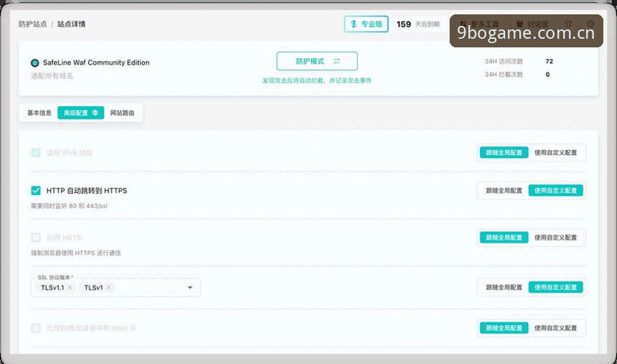Select 跟随全局配置 for HSTS row
This screenshot has height=364, width=617.
click(x=504, y=238)
